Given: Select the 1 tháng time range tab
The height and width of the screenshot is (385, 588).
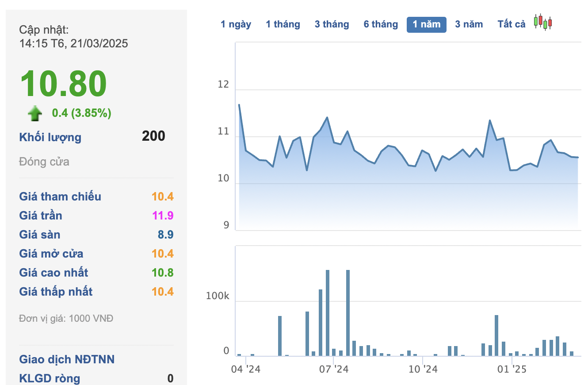Looking at the screenshot, I should [283, 24].
